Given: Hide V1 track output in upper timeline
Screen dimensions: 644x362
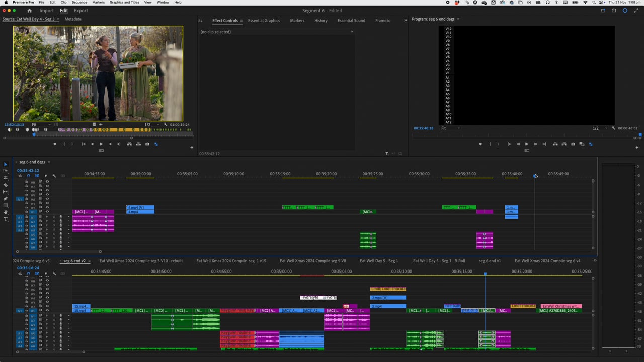Looking at the screenshot, I should [x=47, y=212].
